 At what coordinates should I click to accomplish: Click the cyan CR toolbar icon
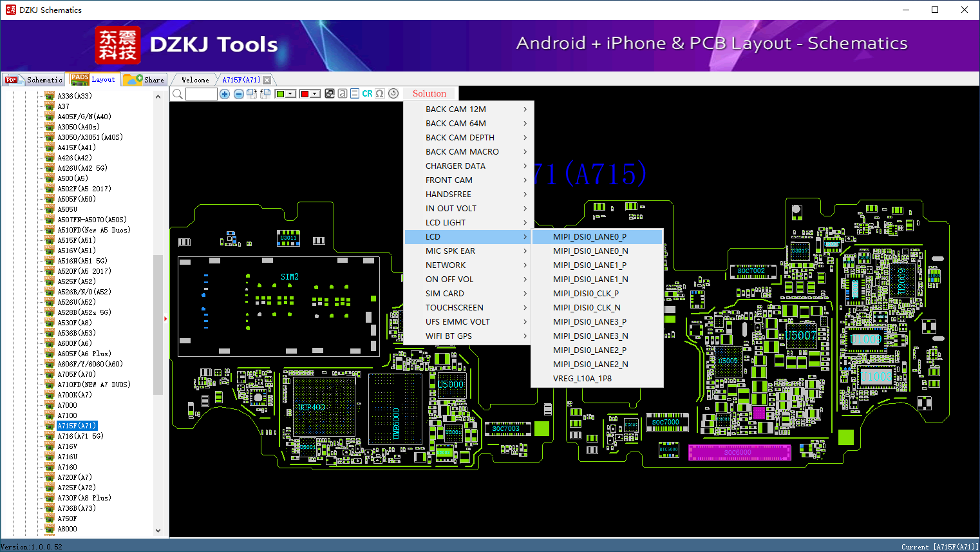click(367, 94)
